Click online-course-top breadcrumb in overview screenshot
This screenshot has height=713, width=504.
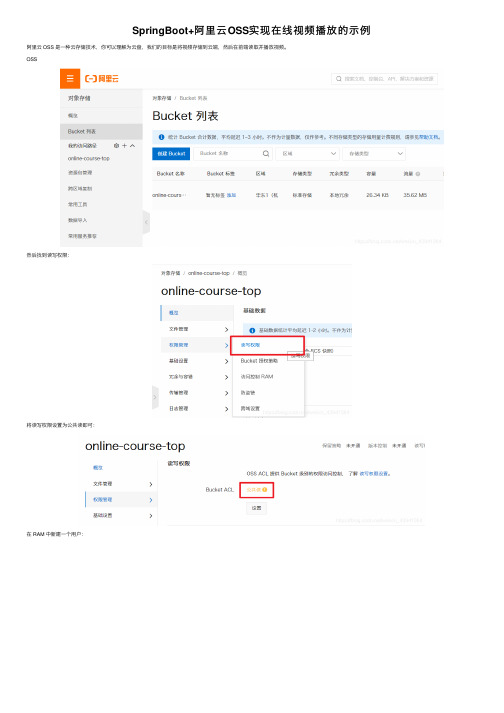pyautogui.click(x=209, y=273)
